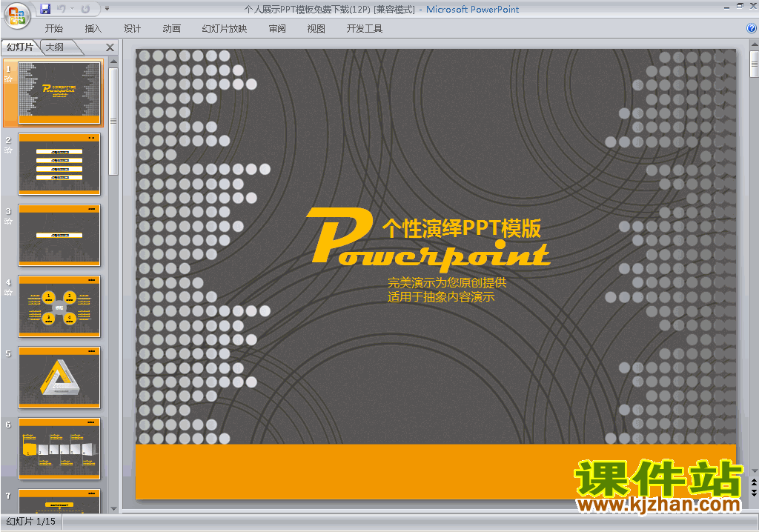Select slide 1 thumbnail
The height and width of the screenshot is (532, 759).
coord(59,93)
